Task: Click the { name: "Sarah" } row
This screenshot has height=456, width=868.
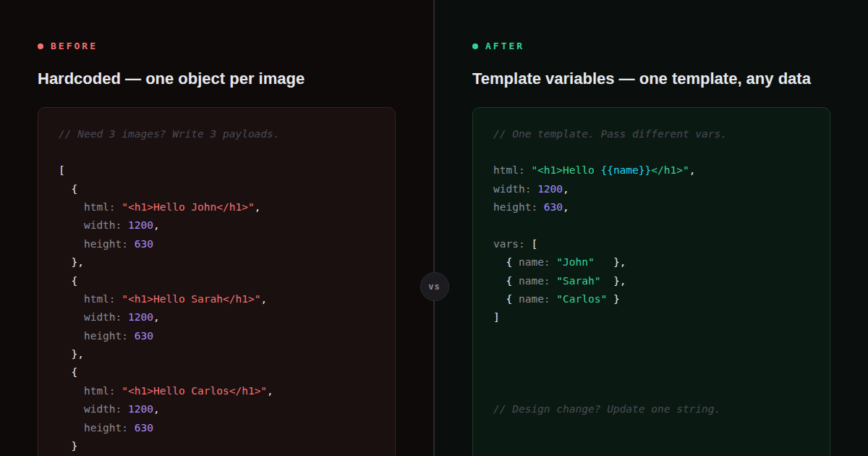Action: tap(566, 281)
